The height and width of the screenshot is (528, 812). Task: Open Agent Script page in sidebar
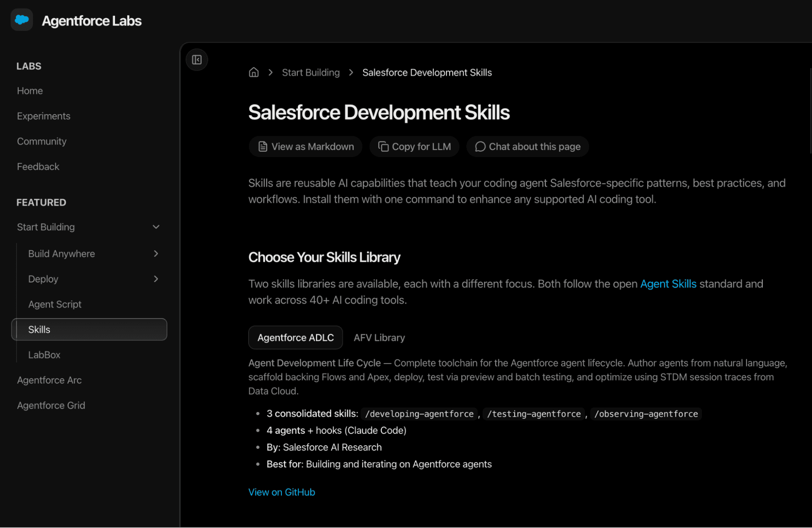pyautogui.click(x=55, y=304)
